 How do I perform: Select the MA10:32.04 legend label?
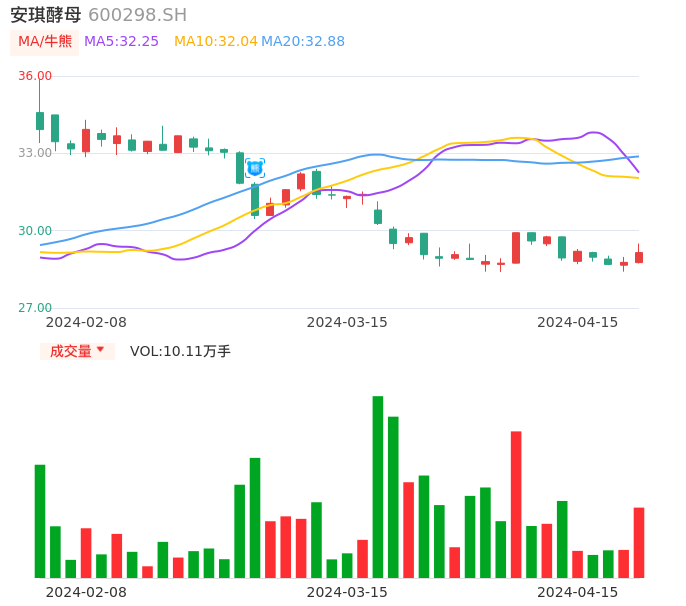[x=215, y=42]
